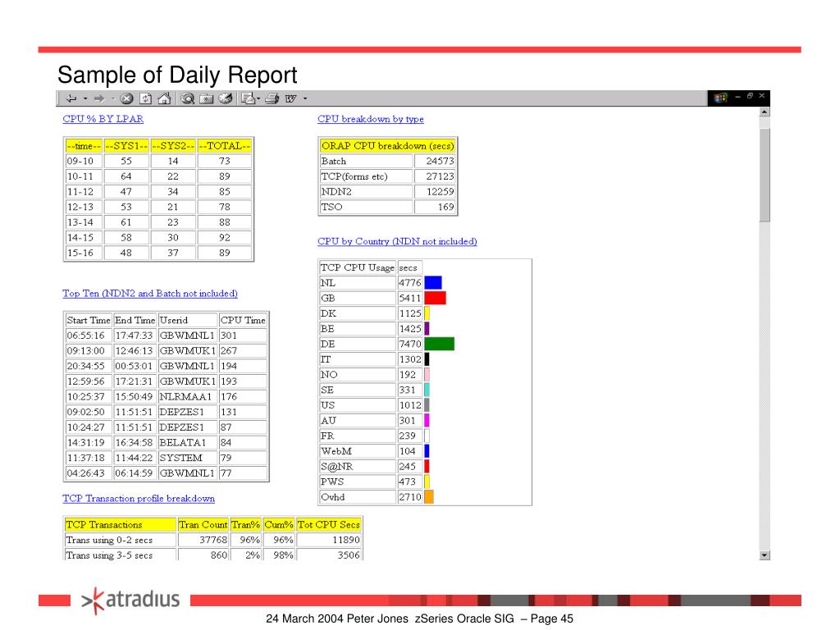Click the blue bar in the NL row
The height and width of the screenshot is (630, 840).
[x=433, y=283]
